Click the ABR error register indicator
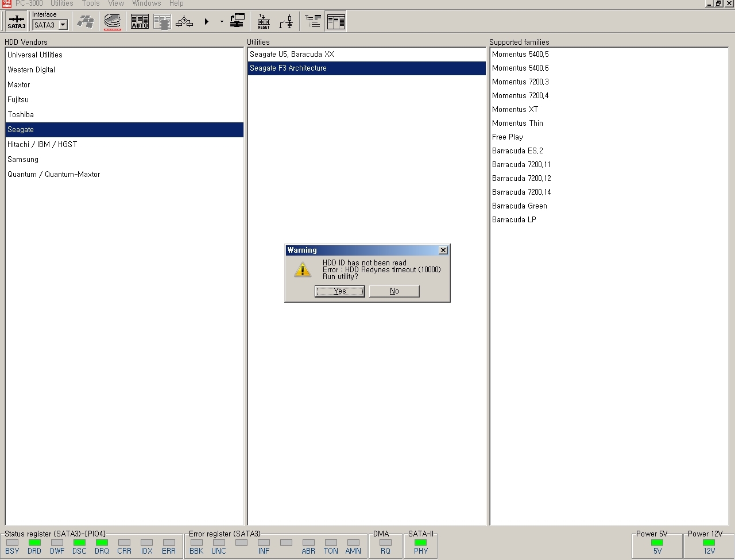735x560 pixels. click(308, 543)
